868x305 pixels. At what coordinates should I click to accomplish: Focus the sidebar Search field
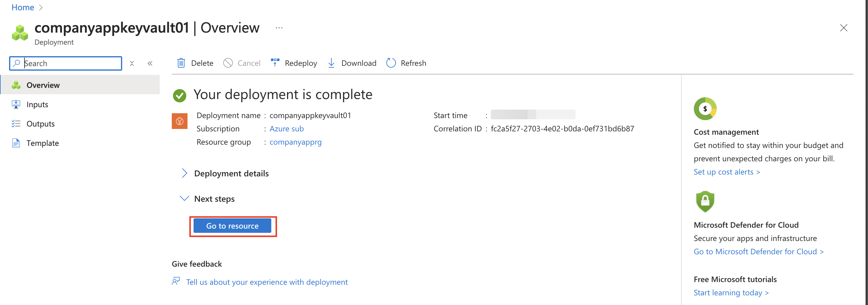coord(66,63)
